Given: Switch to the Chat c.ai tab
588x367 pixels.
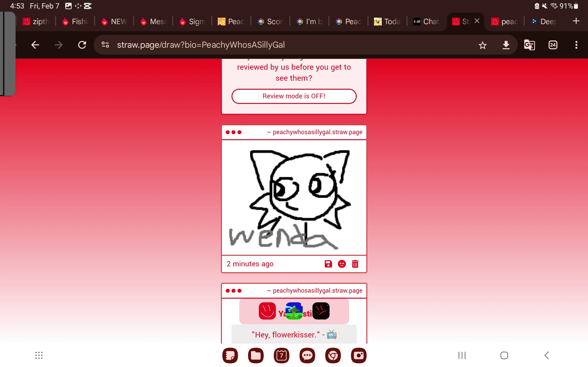Looking at the screenshot, I should [x=427, y=22].
